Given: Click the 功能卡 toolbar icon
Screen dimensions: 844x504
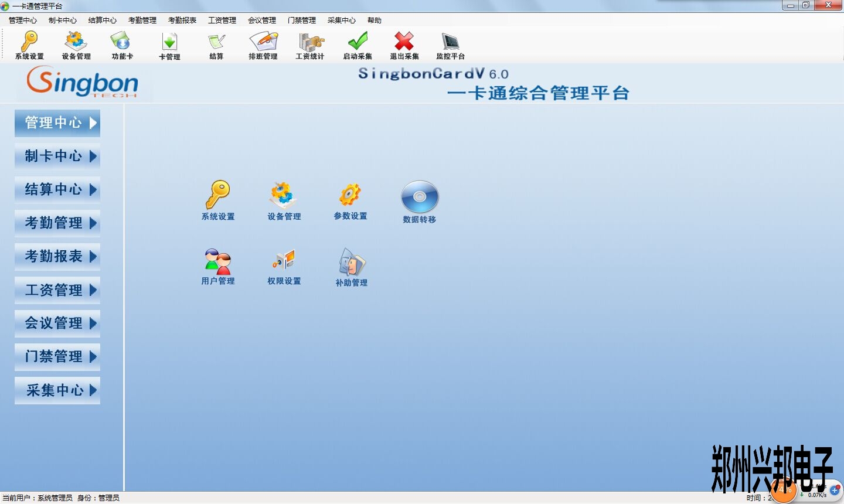Looking at the screenshot, I should tap(122, 45).
